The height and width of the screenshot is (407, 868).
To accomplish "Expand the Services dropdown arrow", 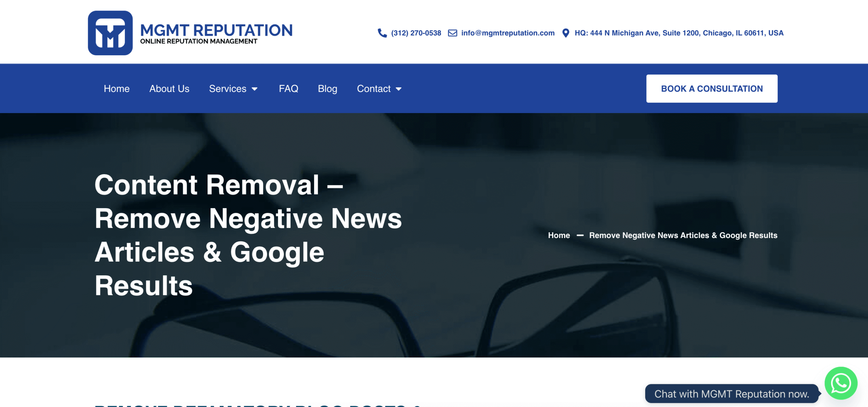I will 255,89.
